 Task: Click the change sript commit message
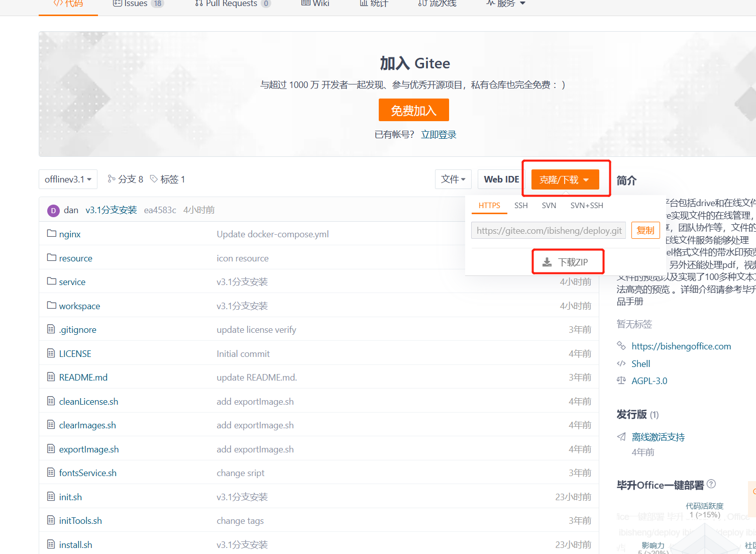(240, 473)
